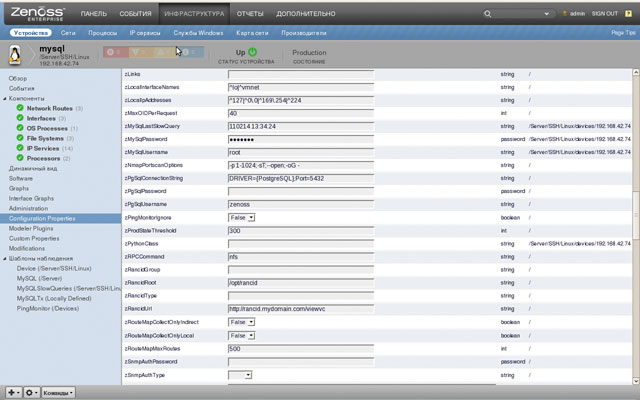Open the ИНФРАСТРУКТУРА main menu
This screenshot has height=400, width=640.
click(x=194, y=13)
